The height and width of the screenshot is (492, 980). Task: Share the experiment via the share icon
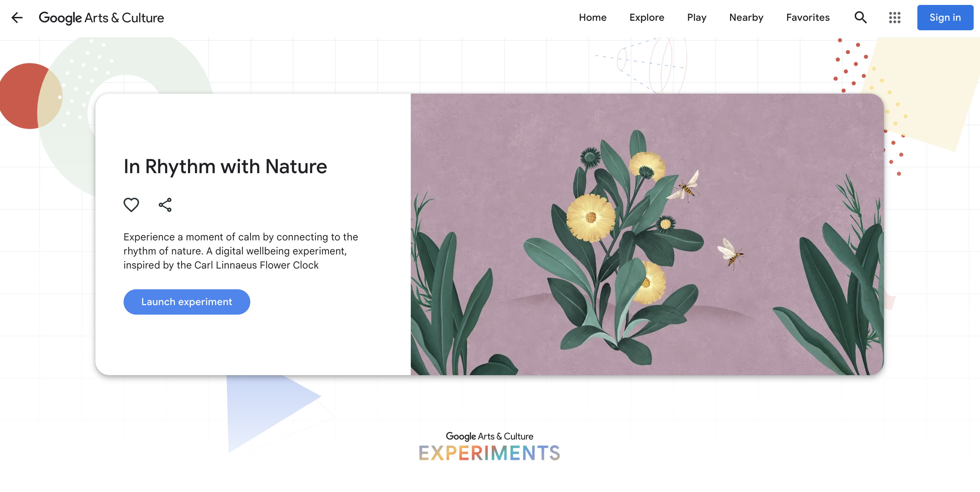[x=165, y=204]
